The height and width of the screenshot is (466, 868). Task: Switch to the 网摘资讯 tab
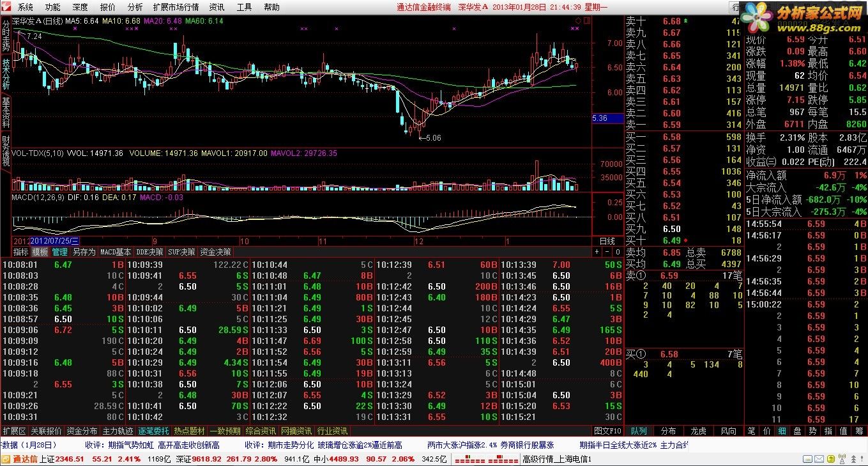(x=297, y=431)
